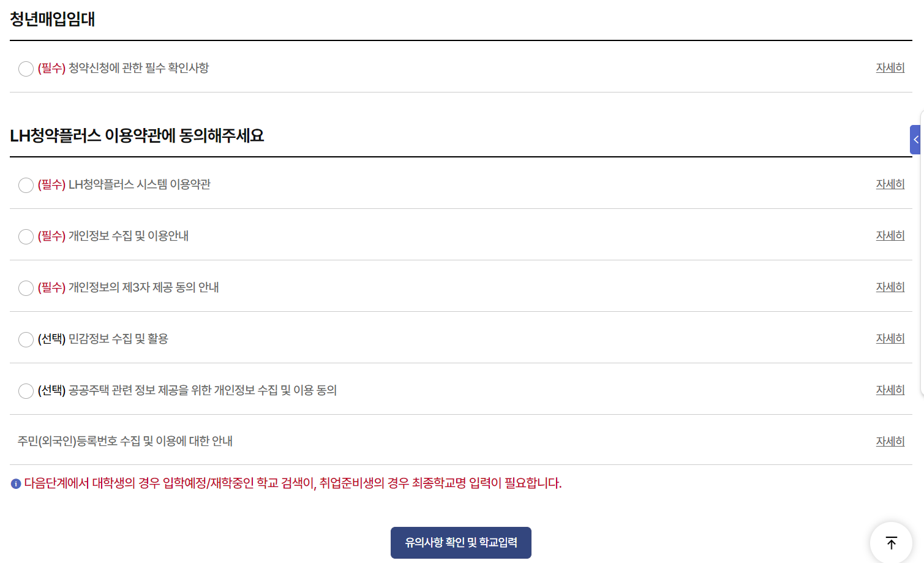Open details for 주민등록번호 수집 및 이용 안내
Screen dimensions: 924x563
(890, 440)
